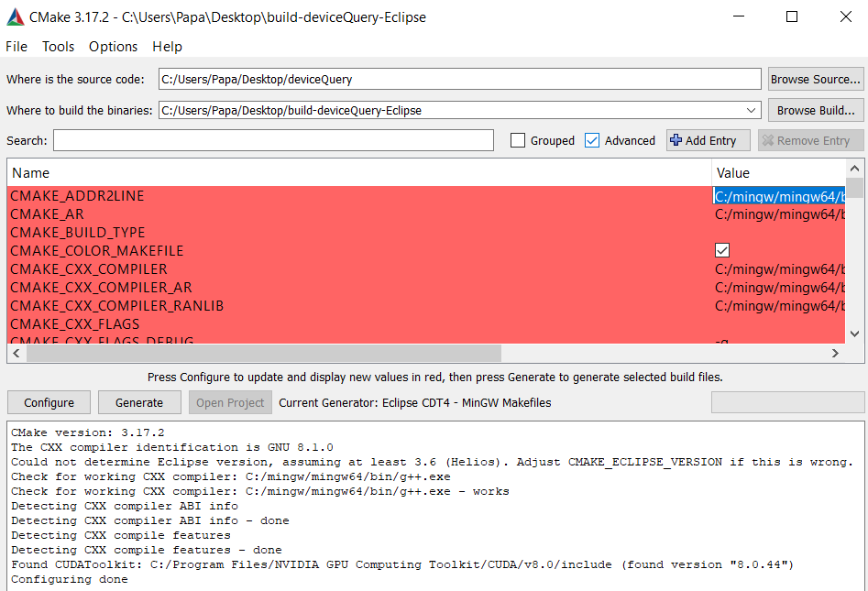Click the CMake logo in title bar

tap(16, 16)
